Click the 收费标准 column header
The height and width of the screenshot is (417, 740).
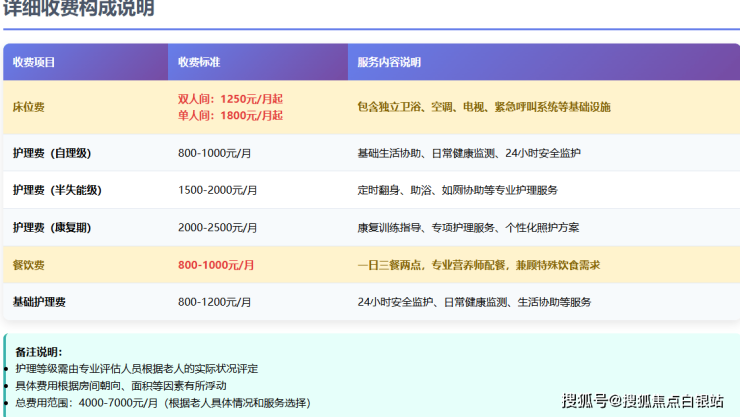coord(199,62)
